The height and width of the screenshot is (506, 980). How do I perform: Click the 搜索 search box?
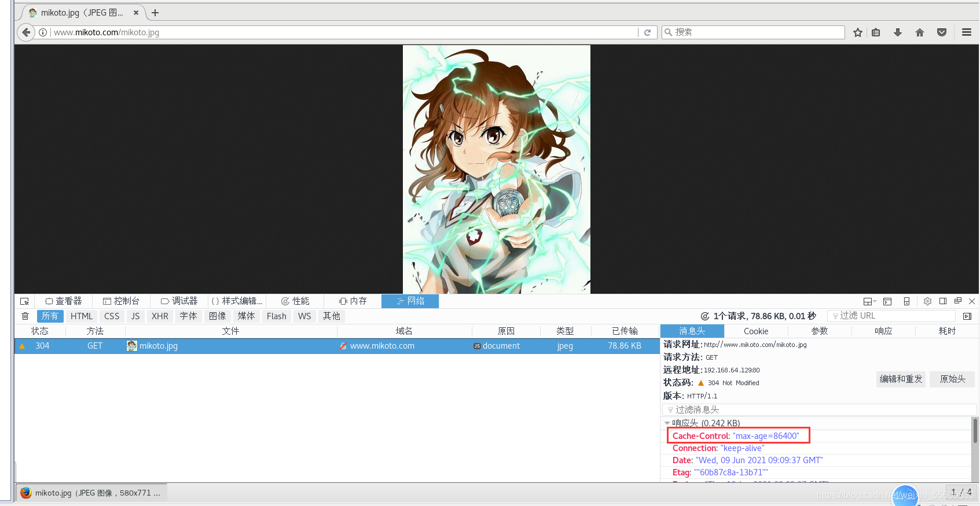pos(753,32)
